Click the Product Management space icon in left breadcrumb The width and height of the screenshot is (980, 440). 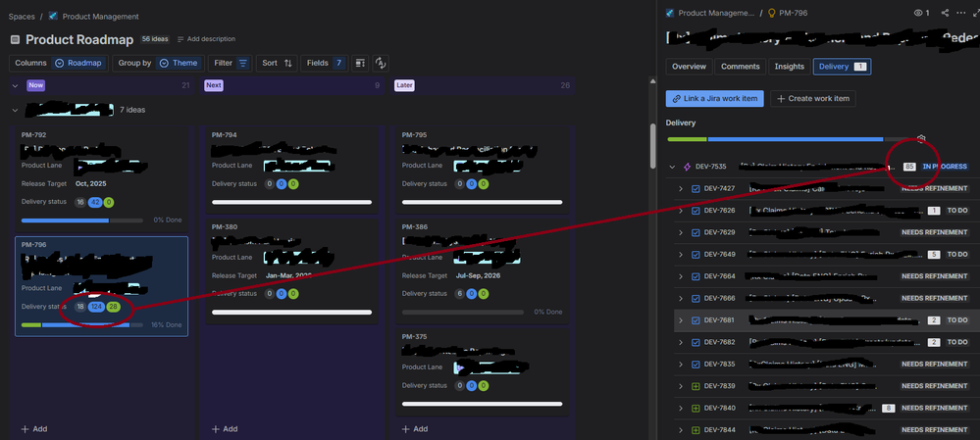point(53,17)
